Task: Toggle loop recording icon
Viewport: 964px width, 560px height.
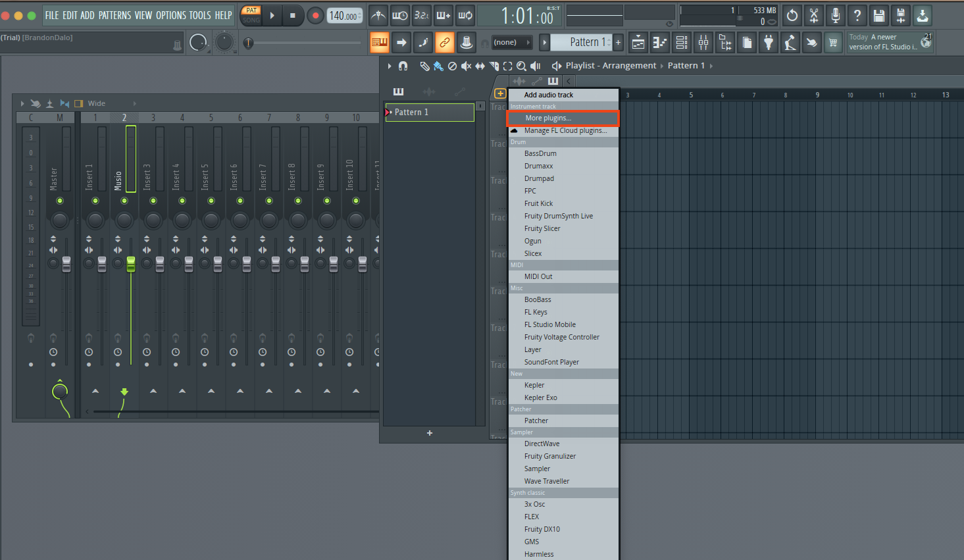Action: pos(465,15)
